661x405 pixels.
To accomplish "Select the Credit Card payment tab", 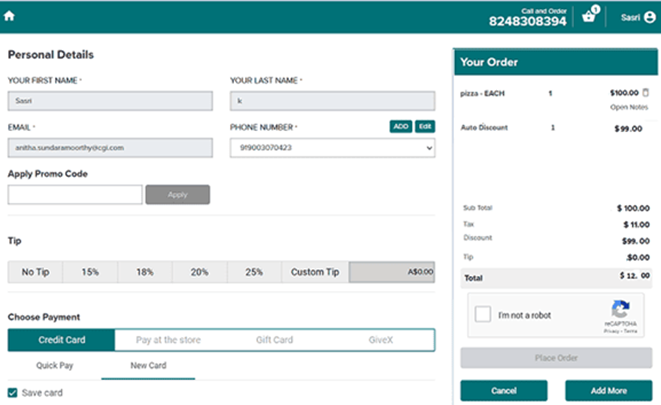I will 62,340.
